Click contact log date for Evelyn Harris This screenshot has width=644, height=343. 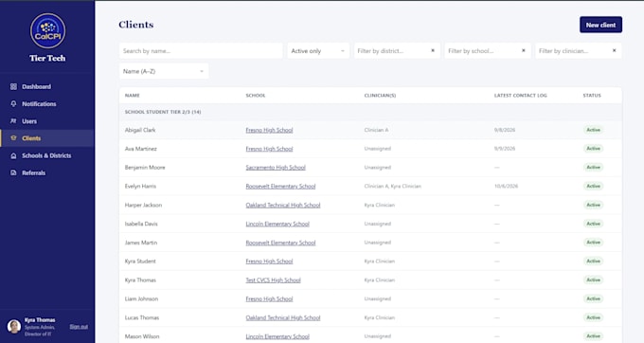click(x=506, y=187)
